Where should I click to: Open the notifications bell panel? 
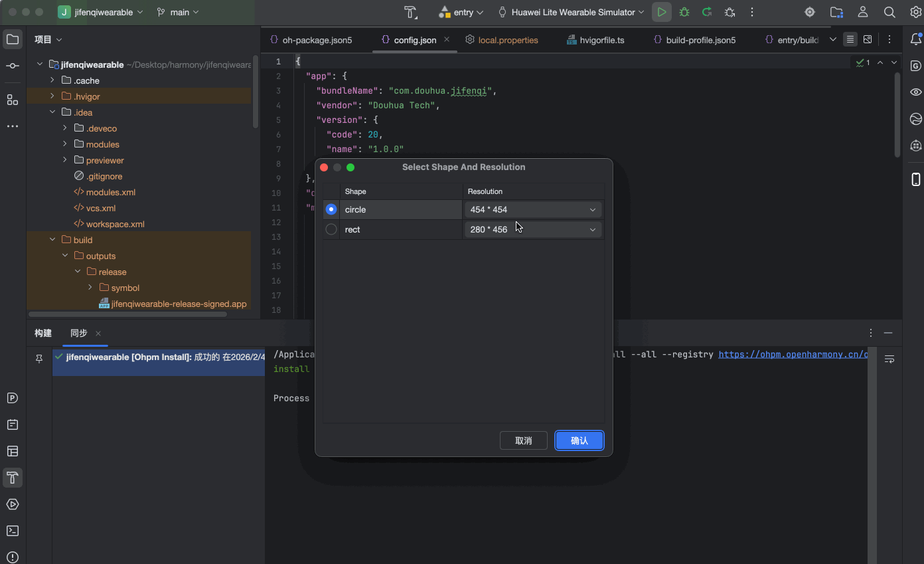915,39
